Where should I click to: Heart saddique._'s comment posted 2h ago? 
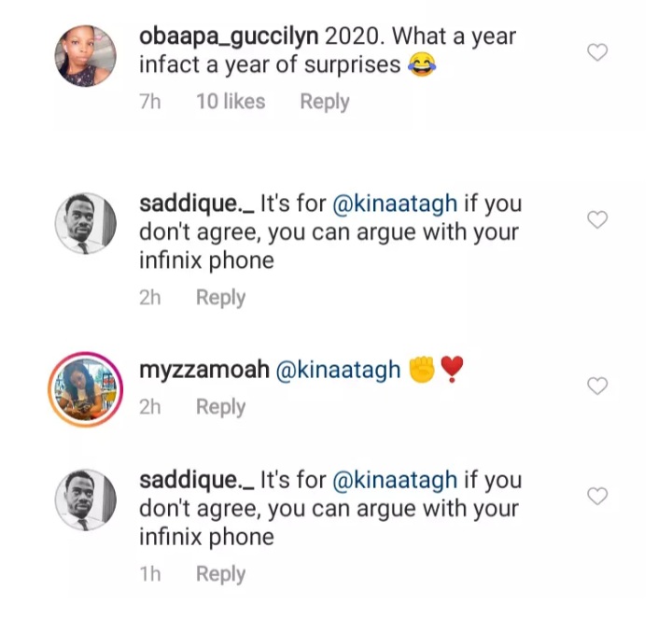[597, 219]
